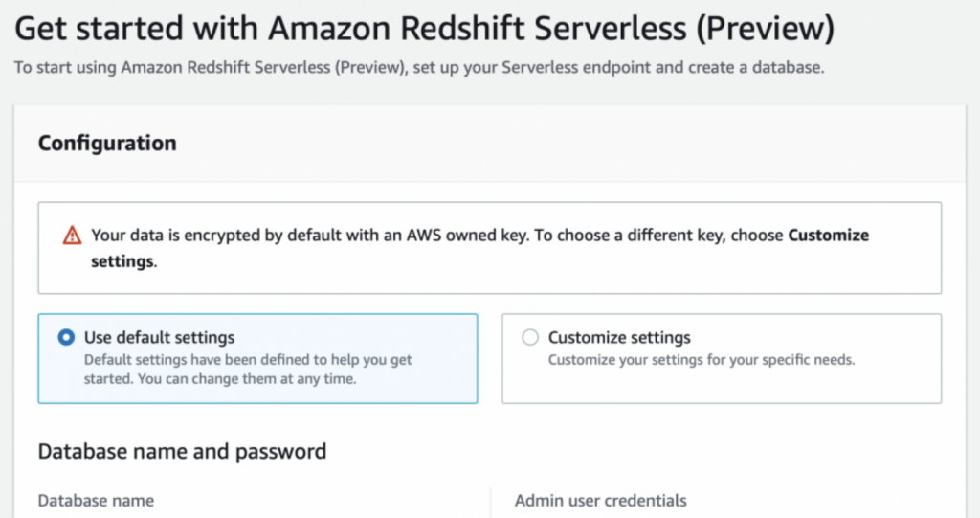Click the Use default settings option title
The width and height of the screenshot is (980, 518).
159,337
